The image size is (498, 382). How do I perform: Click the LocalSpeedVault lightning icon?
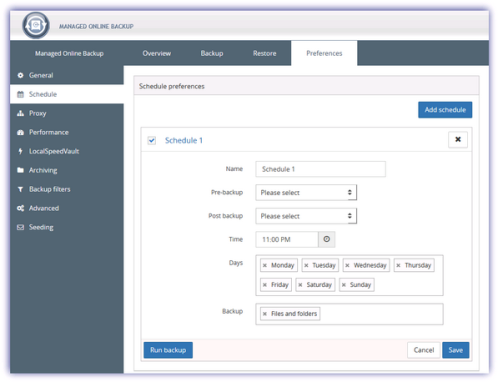point(20,151)
